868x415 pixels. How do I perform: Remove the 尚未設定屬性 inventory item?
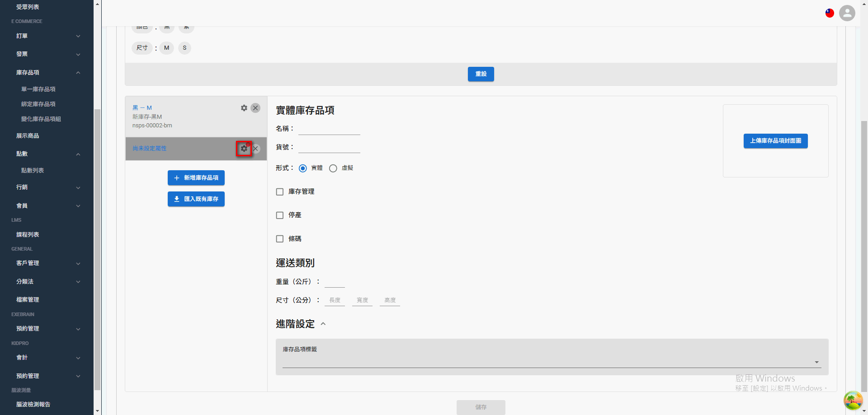(x=256, y=149)
